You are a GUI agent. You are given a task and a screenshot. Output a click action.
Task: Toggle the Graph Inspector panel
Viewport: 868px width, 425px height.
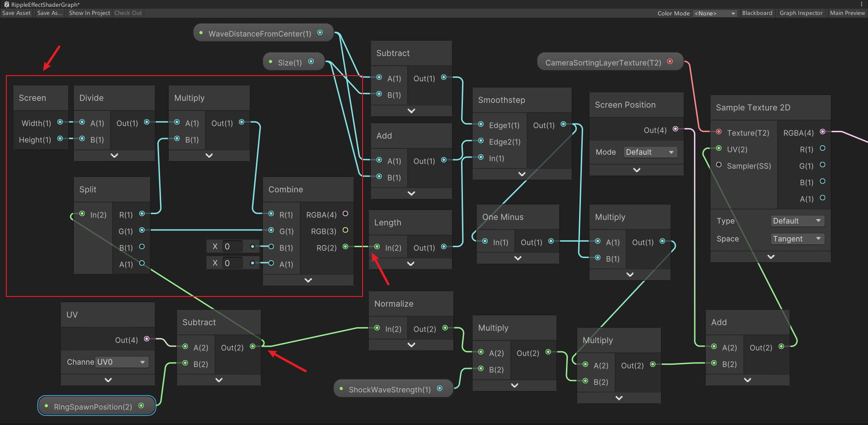tap(801, 13)
